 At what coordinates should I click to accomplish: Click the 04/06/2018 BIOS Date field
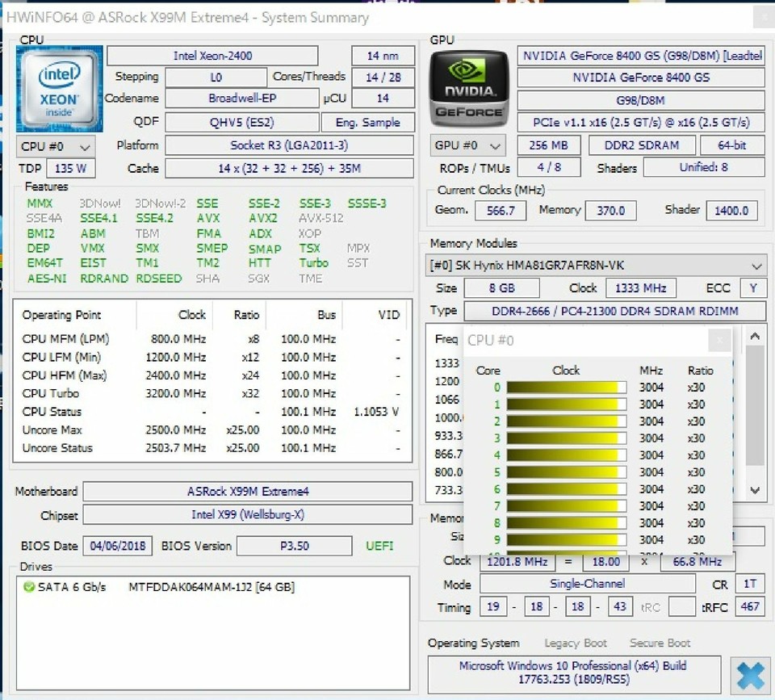coord(118,546)
